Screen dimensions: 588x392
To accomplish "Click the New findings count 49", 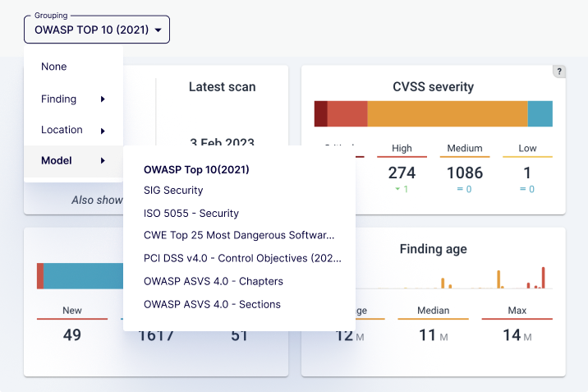I will point(72,334).
